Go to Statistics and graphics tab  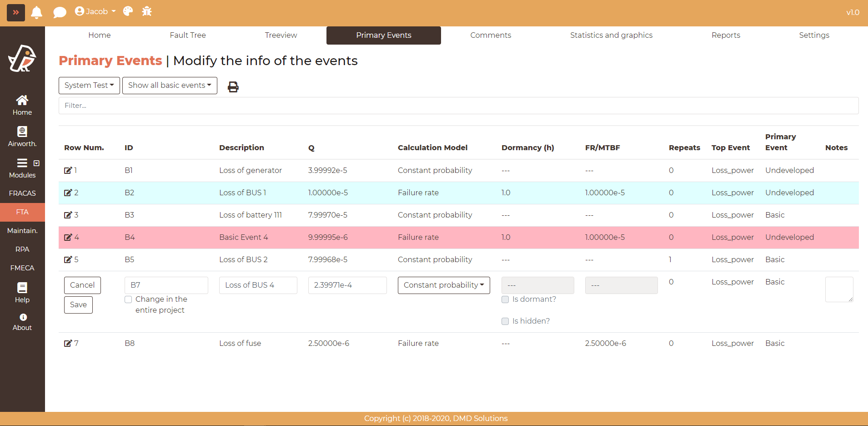pyautogui.click(x=611, y=35)
